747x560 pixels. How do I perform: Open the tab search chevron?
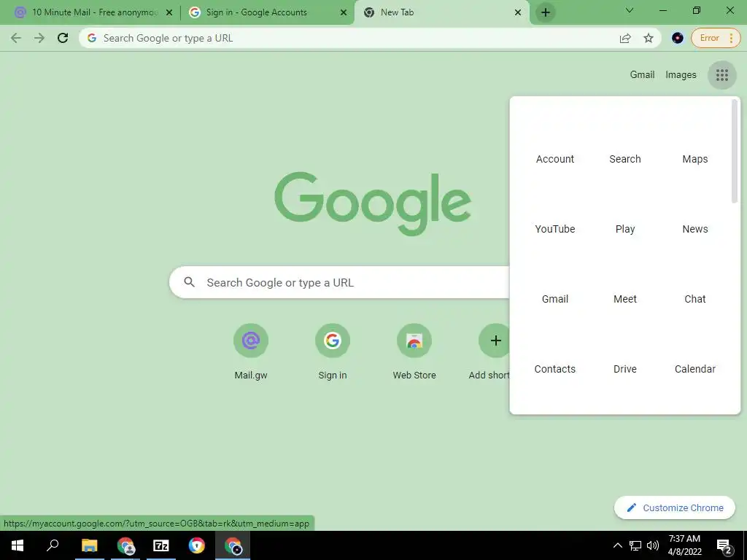(x=630, y=10)
